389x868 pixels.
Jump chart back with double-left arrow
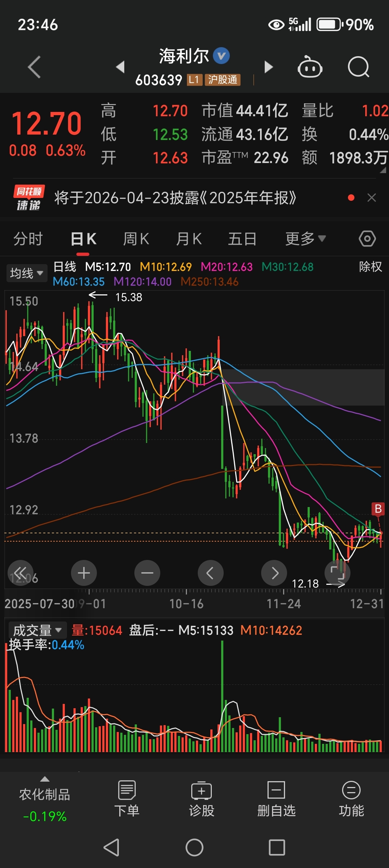tap(21, 573)
